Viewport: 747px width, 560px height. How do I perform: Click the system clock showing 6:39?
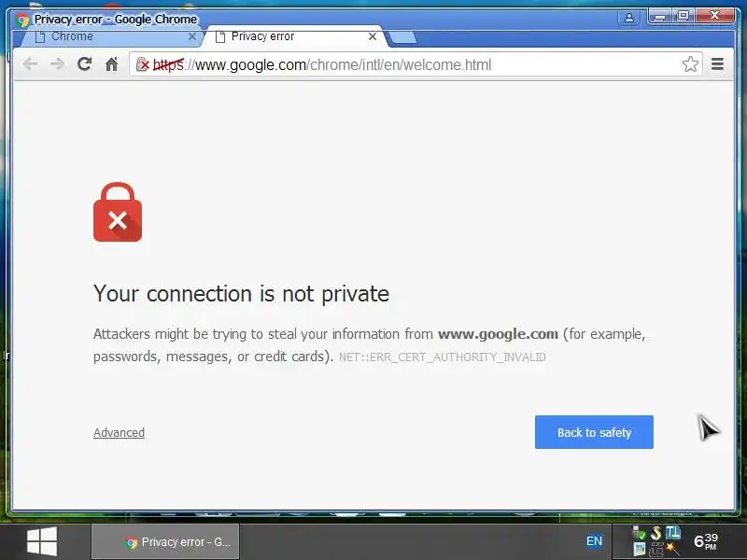pos(706,541)
